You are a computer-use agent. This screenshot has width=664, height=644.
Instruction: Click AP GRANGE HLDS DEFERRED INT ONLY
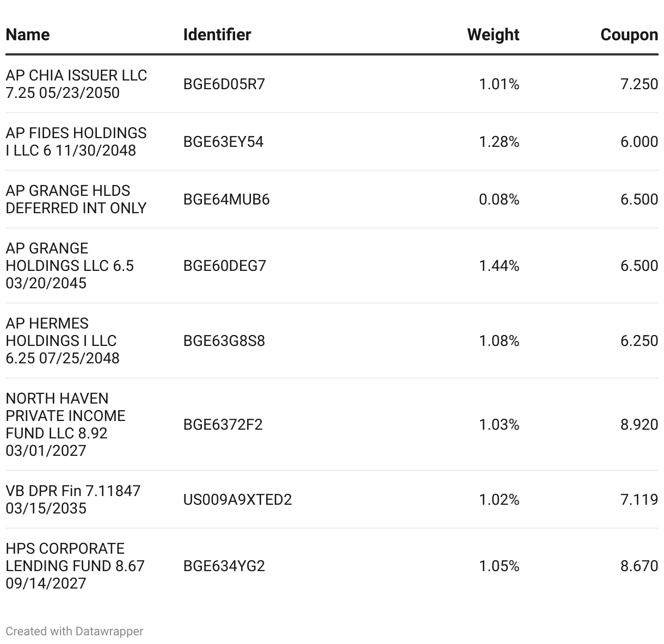(76, 199)
